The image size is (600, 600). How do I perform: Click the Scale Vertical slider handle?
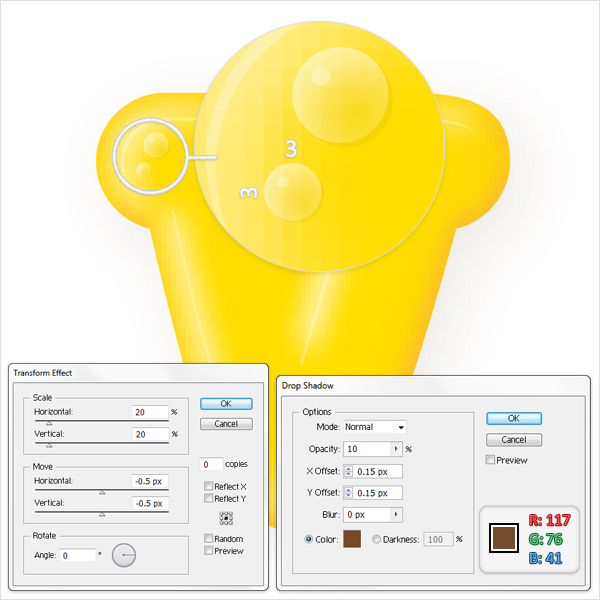49,445
